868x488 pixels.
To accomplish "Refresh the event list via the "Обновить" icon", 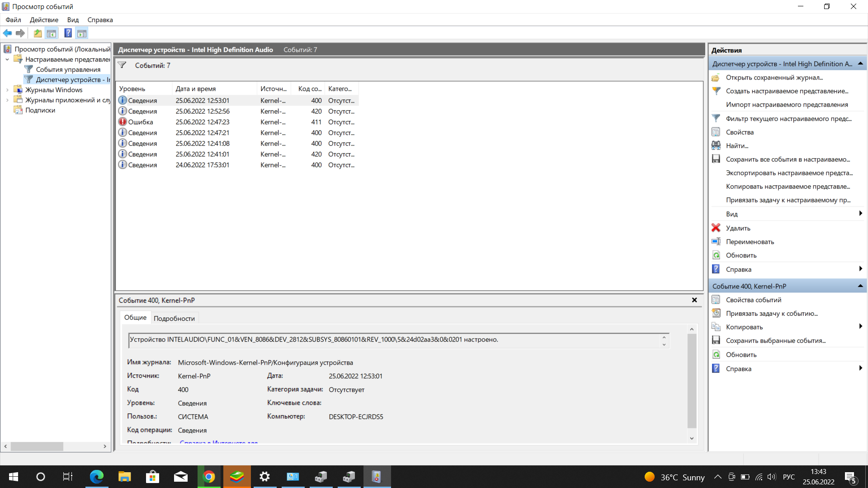I will (x=717, y=255).
